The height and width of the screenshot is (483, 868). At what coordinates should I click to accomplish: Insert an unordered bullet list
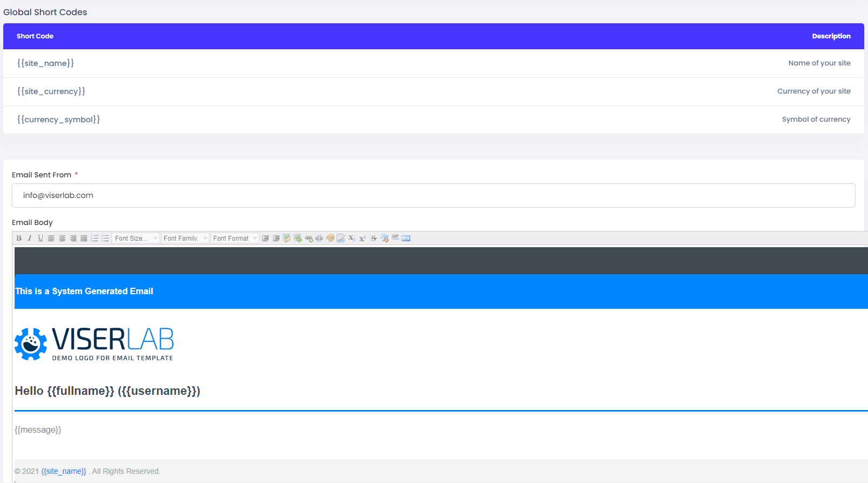click(105, 238)
